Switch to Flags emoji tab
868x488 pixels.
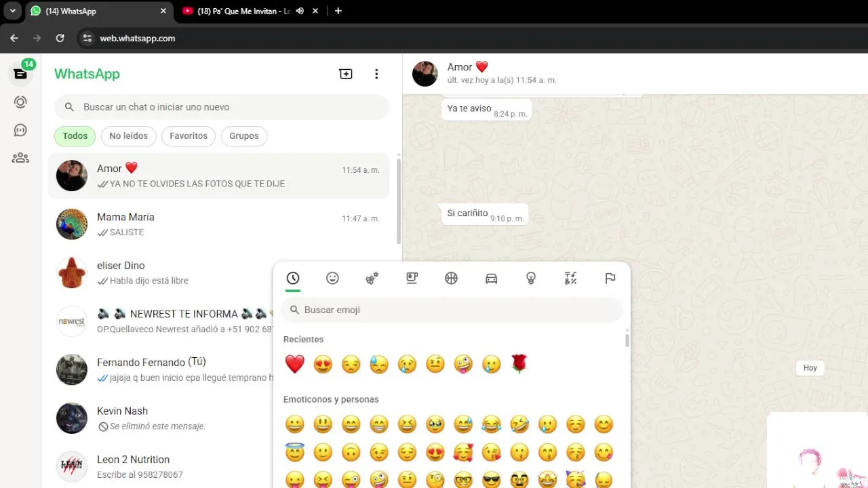(610, 278)
